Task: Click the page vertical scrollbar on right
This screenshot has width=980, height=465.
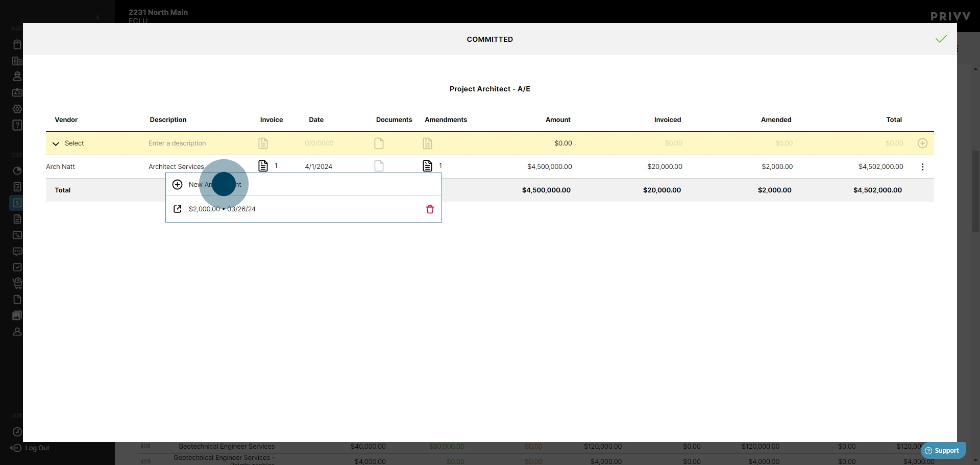Action: tap(975, 191)
